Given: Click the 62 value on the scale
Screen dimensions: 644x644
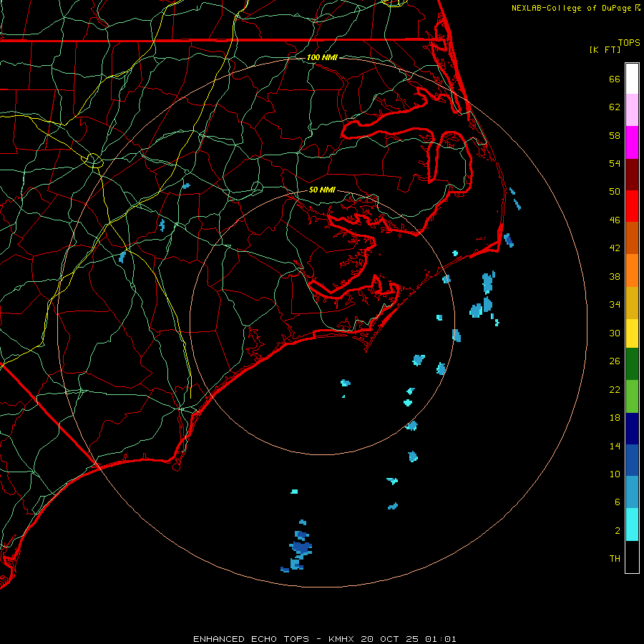Looking at the screenshot, I should (x=615, y=107).
